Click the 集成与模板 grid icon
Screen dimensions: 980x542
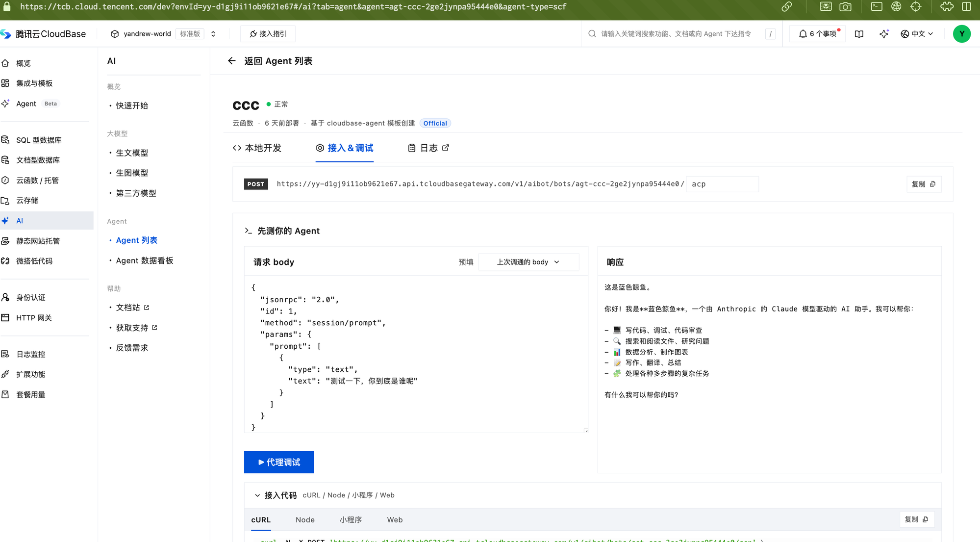[x=5, y=83]
